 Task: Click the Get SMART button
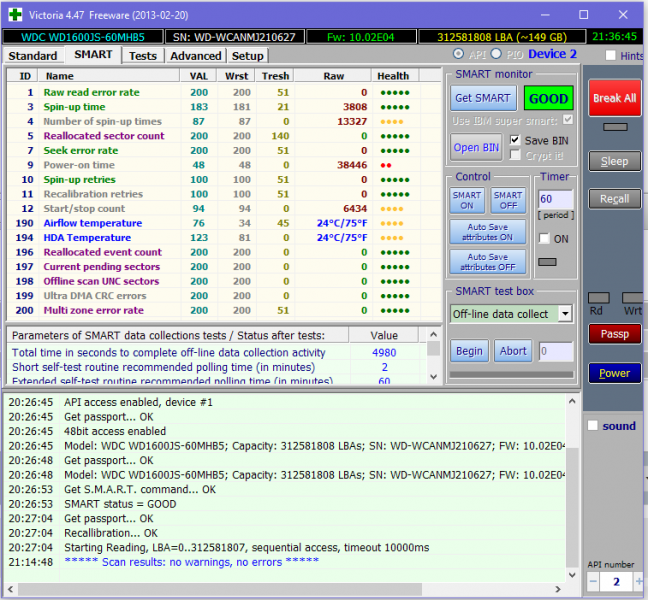484,98
